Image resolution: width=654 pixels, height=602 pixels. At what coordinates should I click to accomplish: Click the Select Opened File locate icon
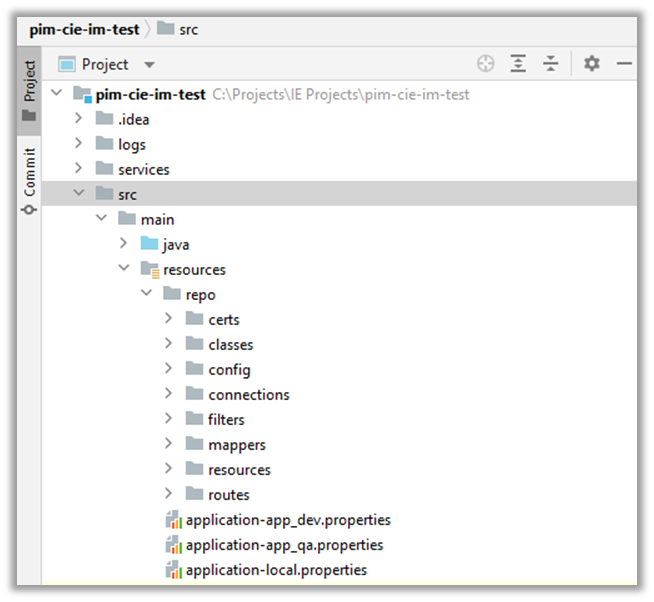[486, 64]
